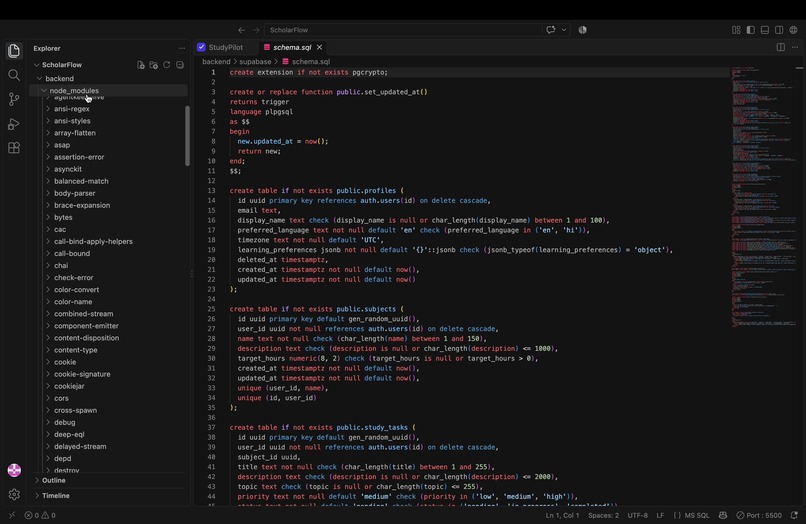This screenshot has width=806, height=524.
Task: Close the schema.sql tab
Action: point(319,47)
